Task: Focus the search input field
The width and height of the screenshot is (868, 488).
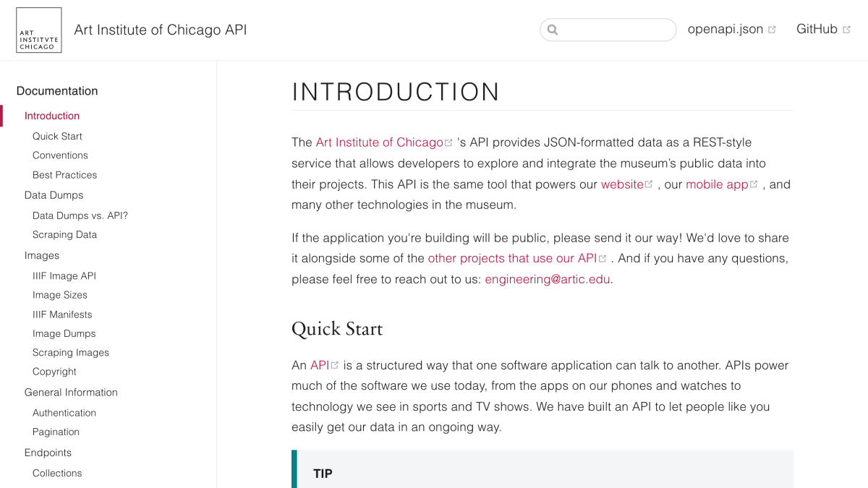Action: click(608, 30)
